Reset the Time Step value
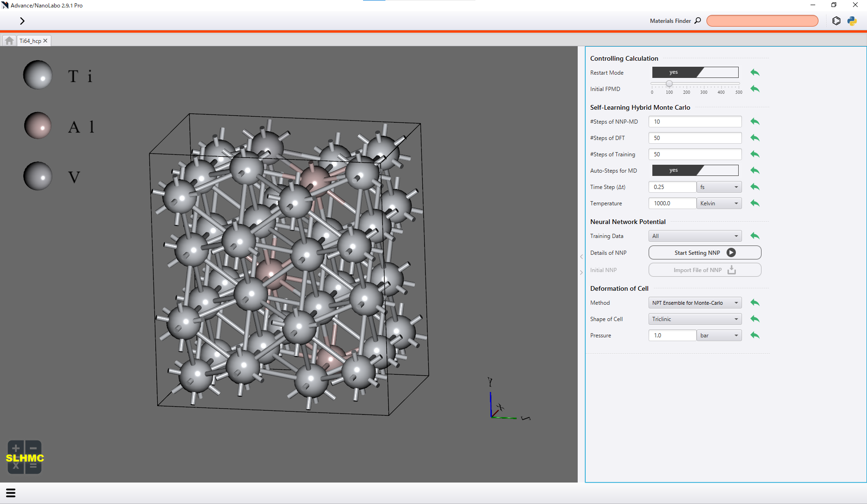Viewport: 867px width, 504px height. pyautogui.click(x=755, y=187)
